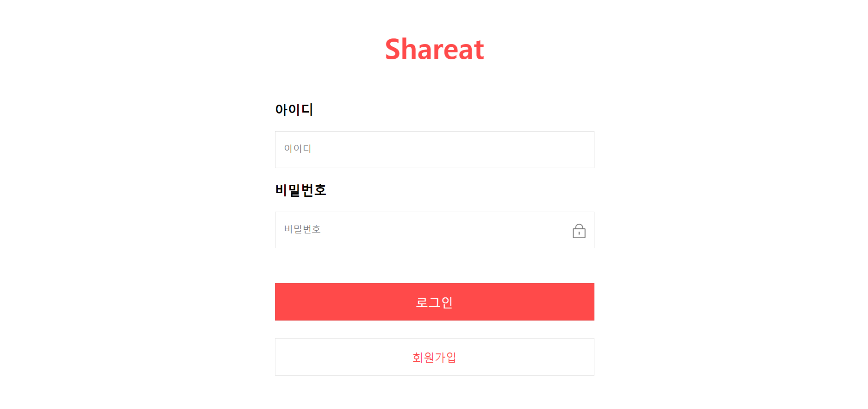Click the 아이디 field label
This screenshot has height=409, width=868.
(x=294, y=110)
